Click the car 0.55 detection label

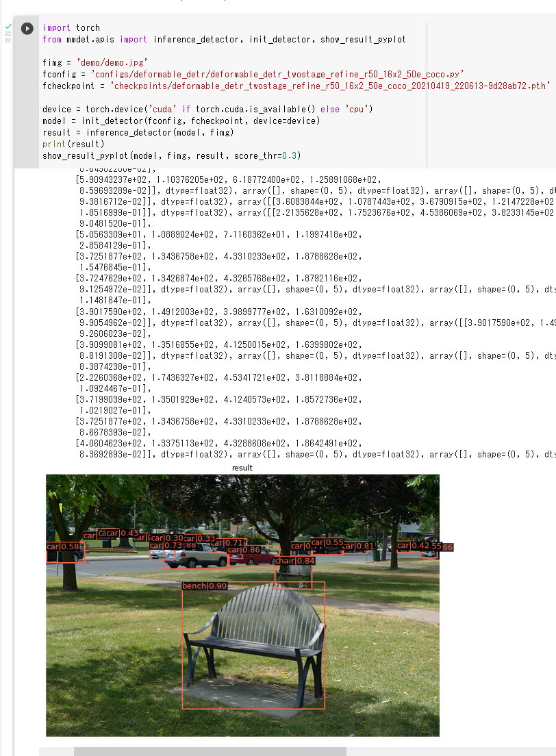pos(327,542)
